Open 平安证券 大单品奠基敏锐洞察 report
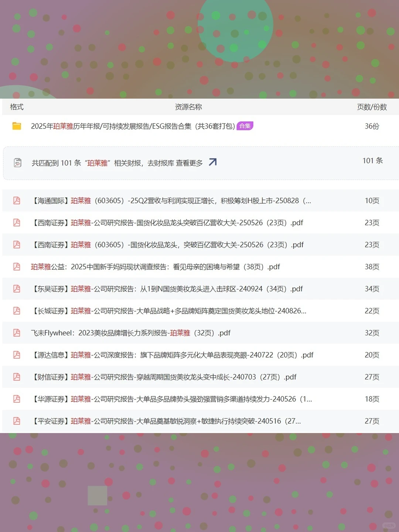Viewport: 399px width, 532px height. pyautogui.click(x=166, y=421)
